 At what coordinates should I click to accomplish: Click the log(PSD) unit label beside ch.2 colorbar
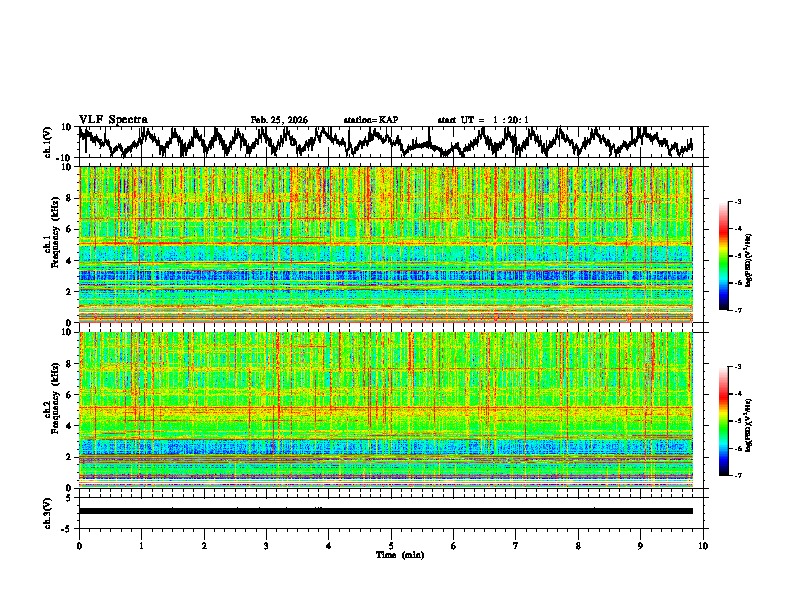[x=749, y=425]
